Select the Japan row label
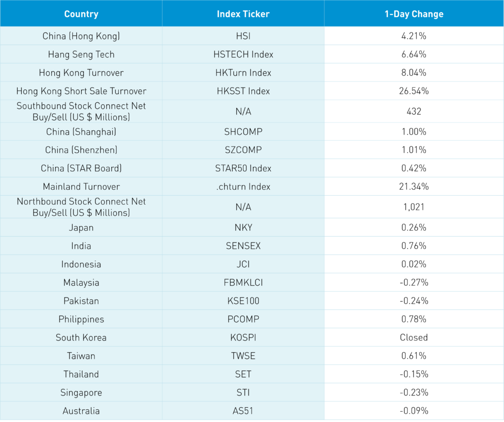The width and height of the screenshot is (504, 422). click(x=81, y=228)
